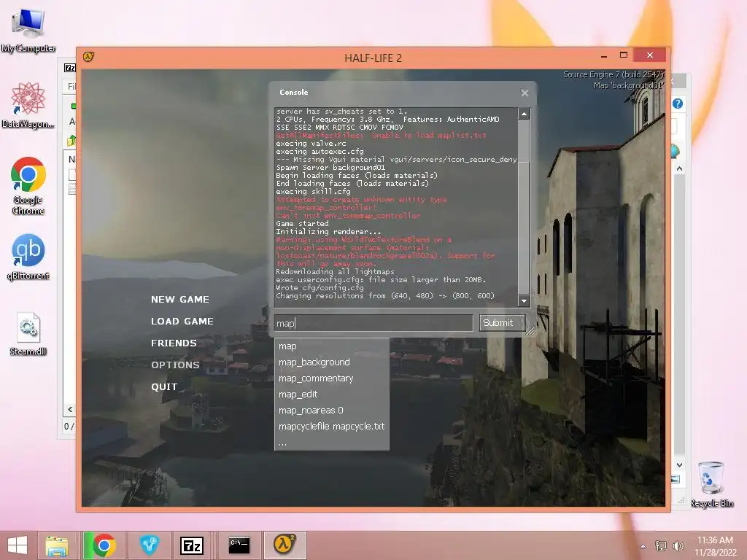747x560 pixels.
Task: Open Recycle Bin on desktop
Action: tap(712, 484)
